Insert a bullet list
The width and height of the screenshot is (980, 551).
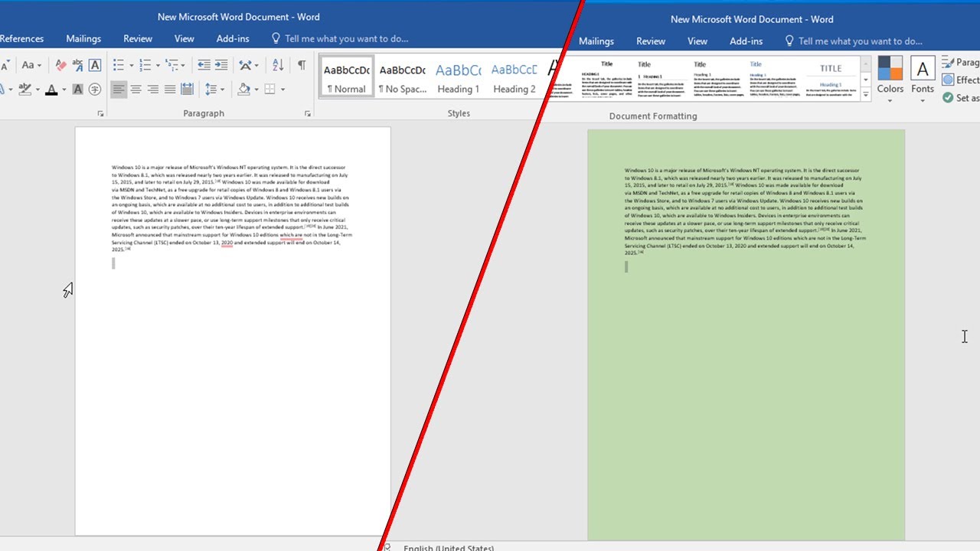pos(119,66)
